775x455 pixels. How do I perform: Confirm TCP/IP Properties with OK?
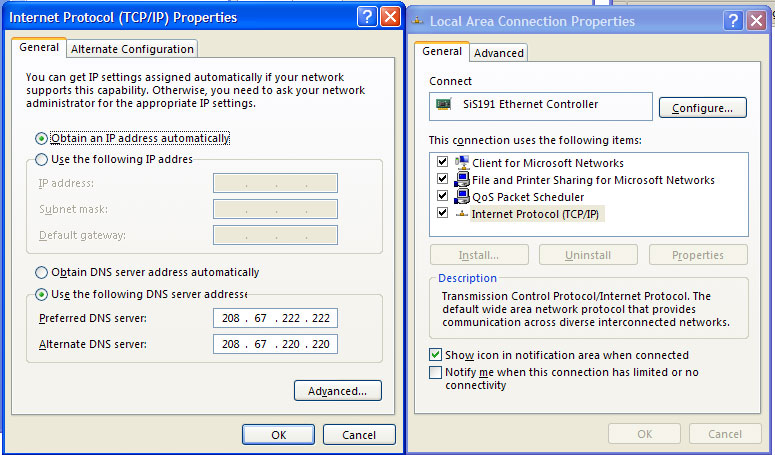coord(278,435)
